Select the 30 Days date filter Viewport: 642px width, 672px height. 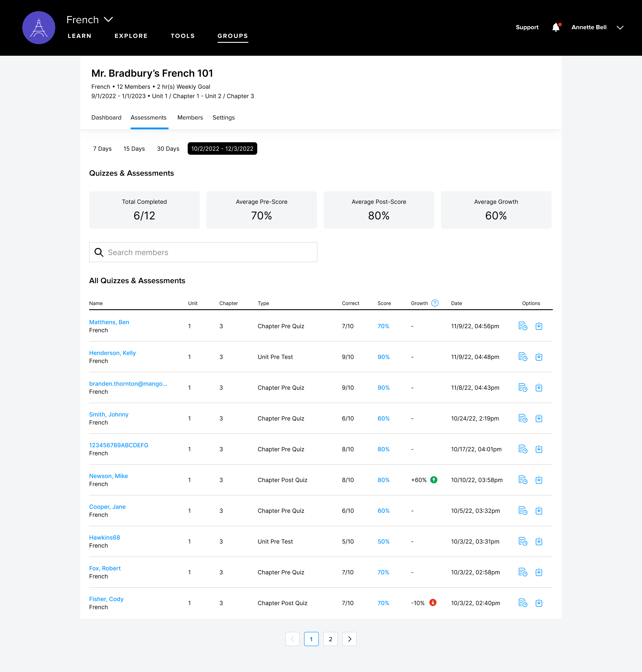click(168, 148)
